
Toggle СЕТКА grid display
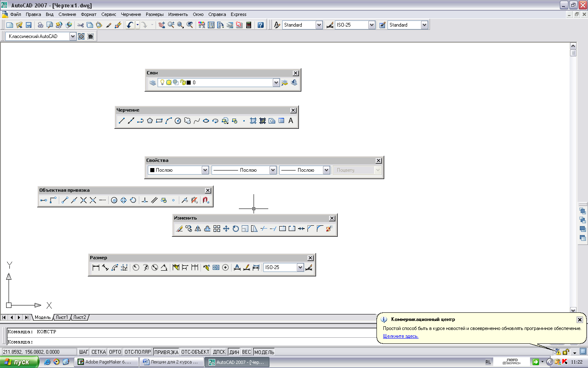coord(98,352)
